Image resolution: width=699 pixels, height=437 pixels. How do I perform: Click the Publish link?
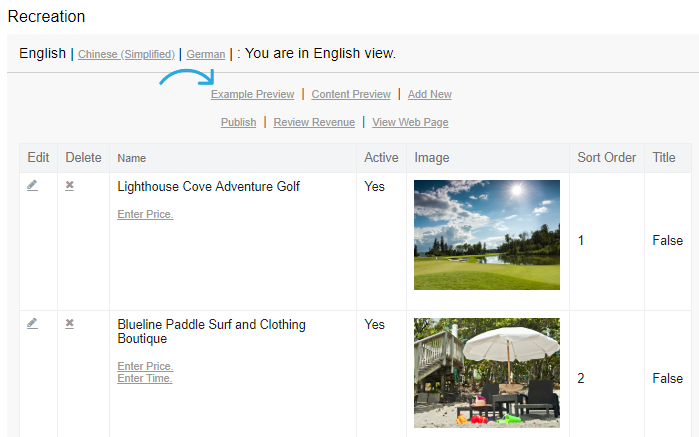point(238,122)
